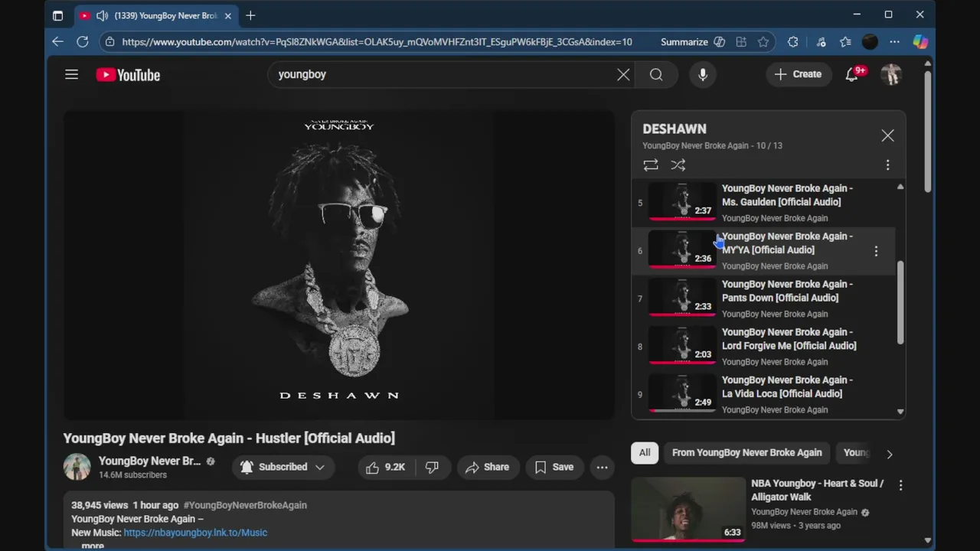Image resolution: width=980 pixels, height=551 pixels.
Task: Start voice search with microphone
Action: [703, 74]
